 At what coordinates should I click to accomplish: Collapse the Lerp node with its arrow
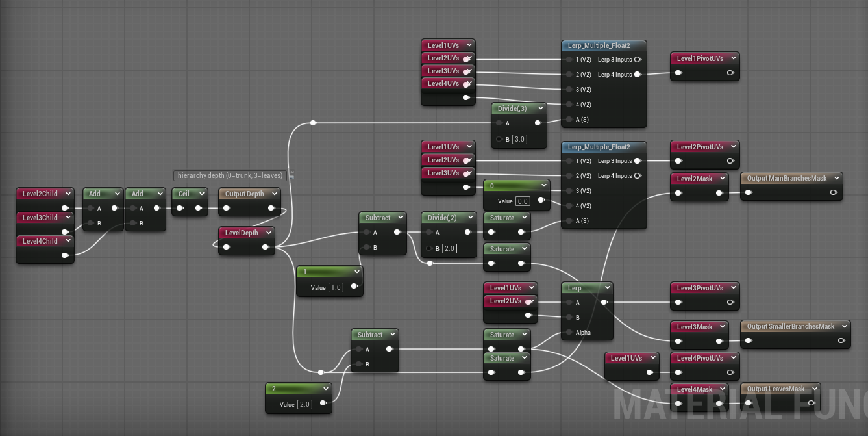[607, 288]
